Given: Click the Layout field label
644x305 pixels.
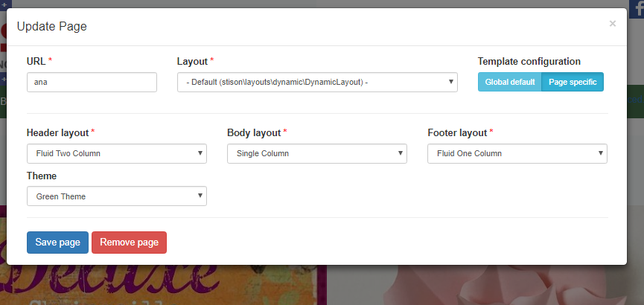Looking at the screenshot, I should point(192,62).
